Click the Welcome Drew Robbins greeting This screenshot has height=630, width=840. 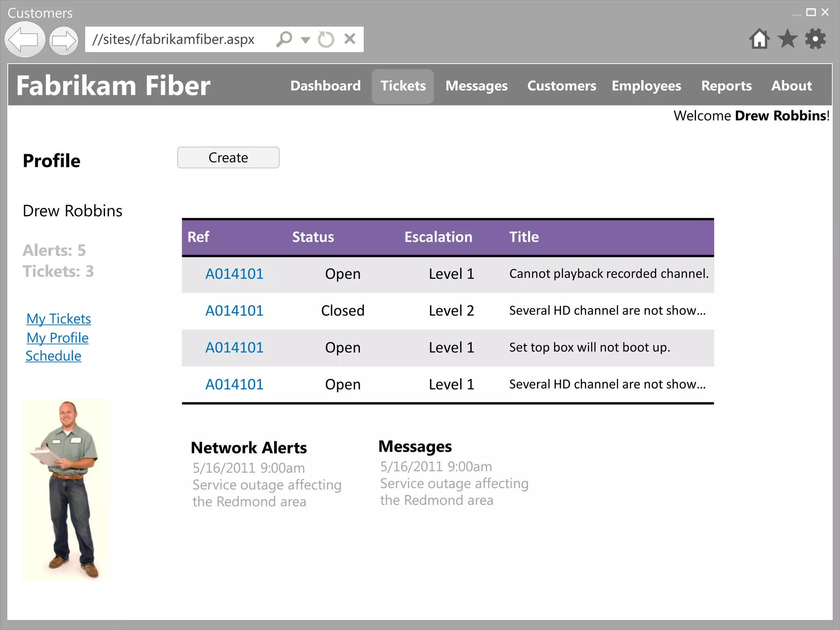751,116
